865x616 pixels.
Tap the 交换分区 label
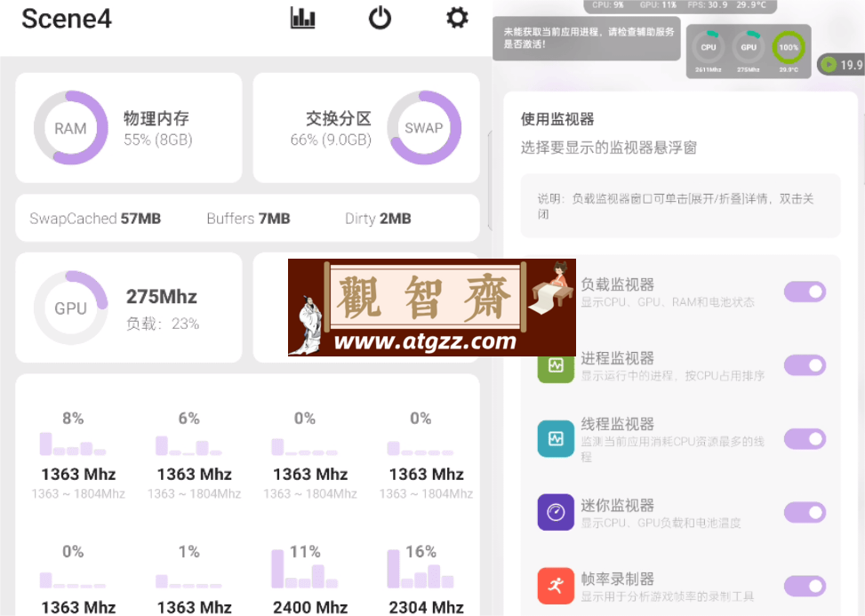click(338, 118)
